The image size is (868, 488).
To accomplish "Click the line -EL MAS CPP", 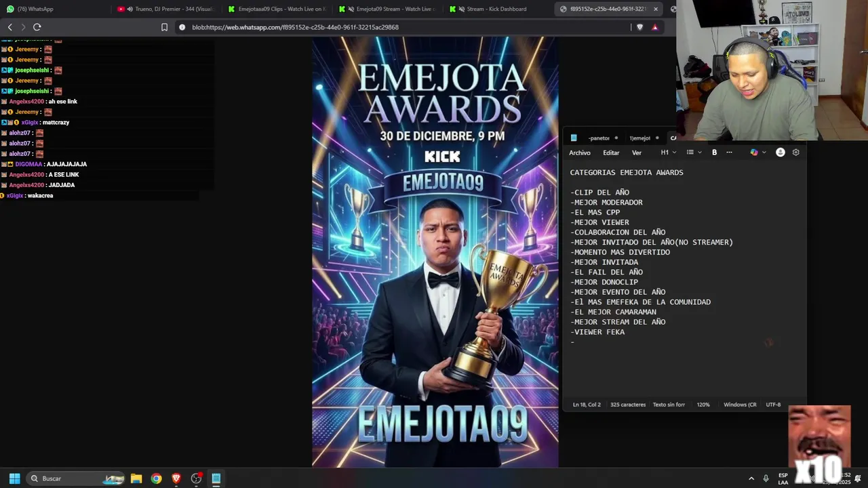I will click(595, 212).
